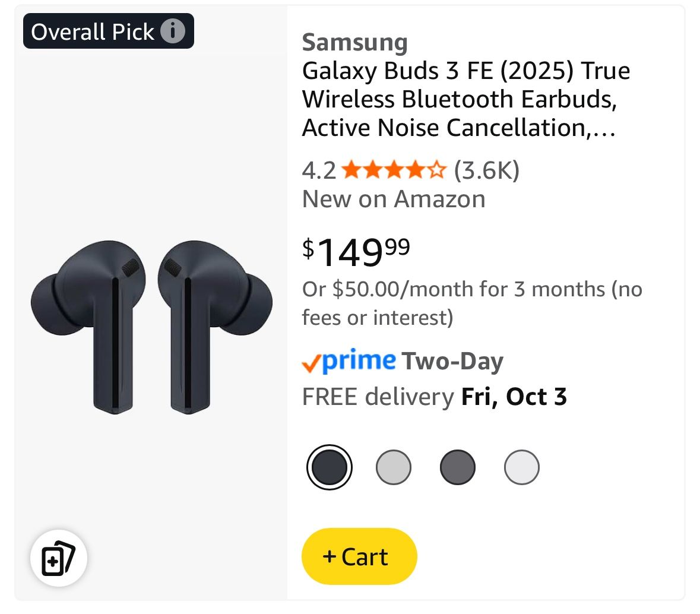The height and width of the screenshot is (614, 700).
Task: Pick the dark gray color swatch
Action: 458,467
